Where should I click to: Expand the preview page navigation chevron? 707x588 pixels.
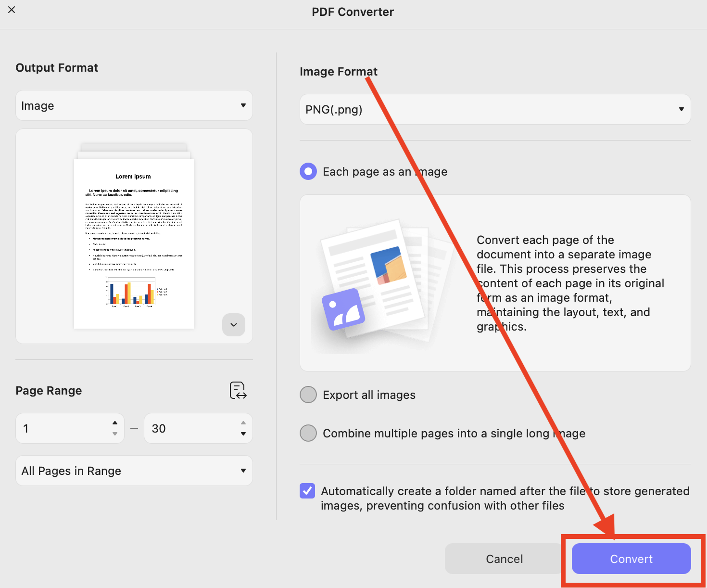[233, 325]
